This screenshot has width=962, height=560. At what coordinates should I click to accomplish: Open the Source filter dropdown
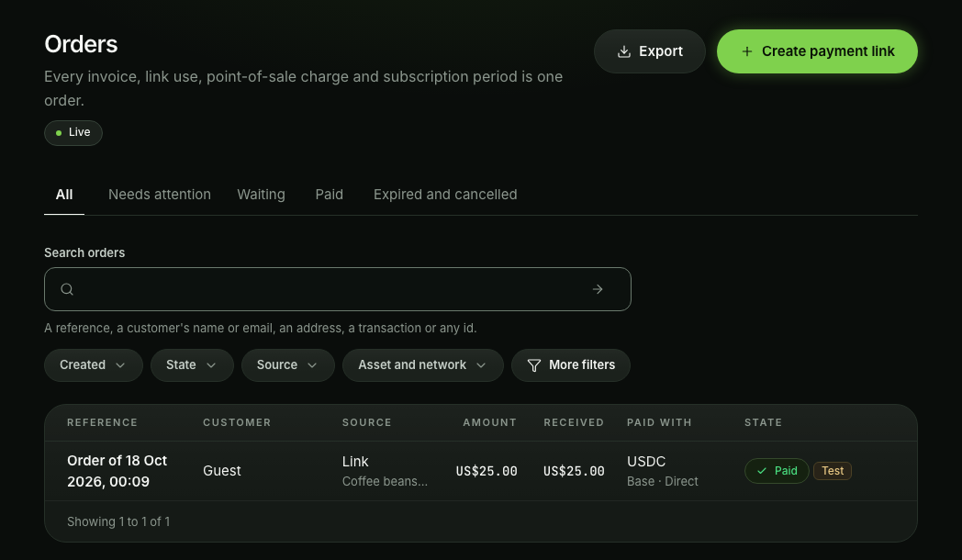(287, 365)
